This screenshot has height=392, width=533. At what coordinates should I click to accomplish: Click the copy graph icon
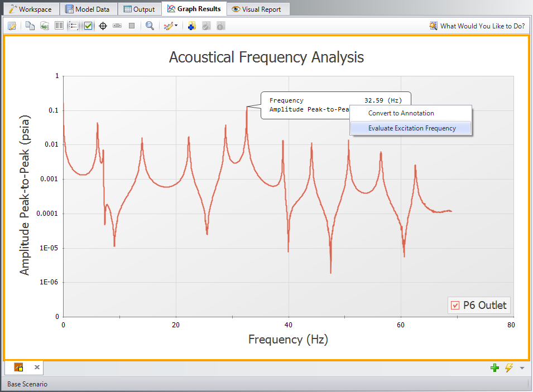tap(30, 26)
